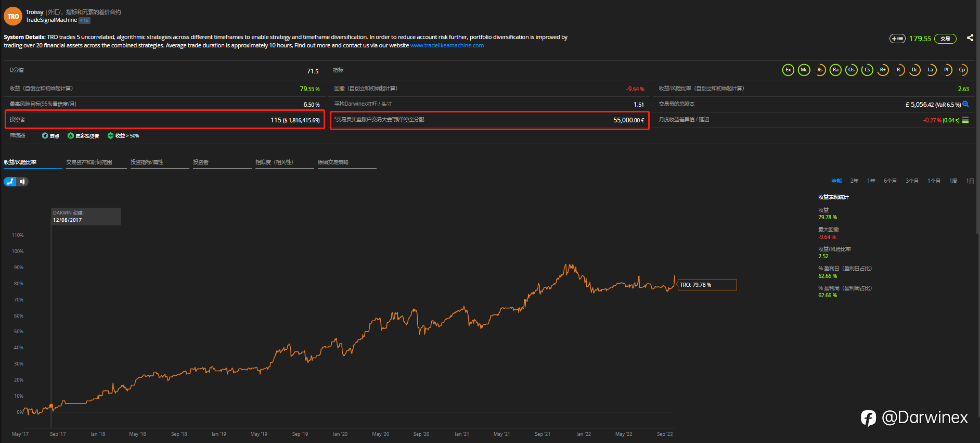Click the share icon
Viewport: 980px width, 443px height.
point(970,38)
